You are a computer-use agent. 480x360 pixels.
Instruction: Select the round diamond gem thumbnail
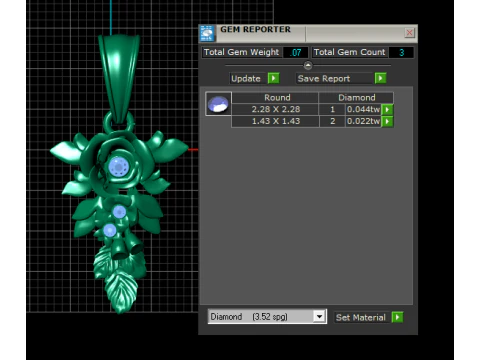click(x=218, y=104)
